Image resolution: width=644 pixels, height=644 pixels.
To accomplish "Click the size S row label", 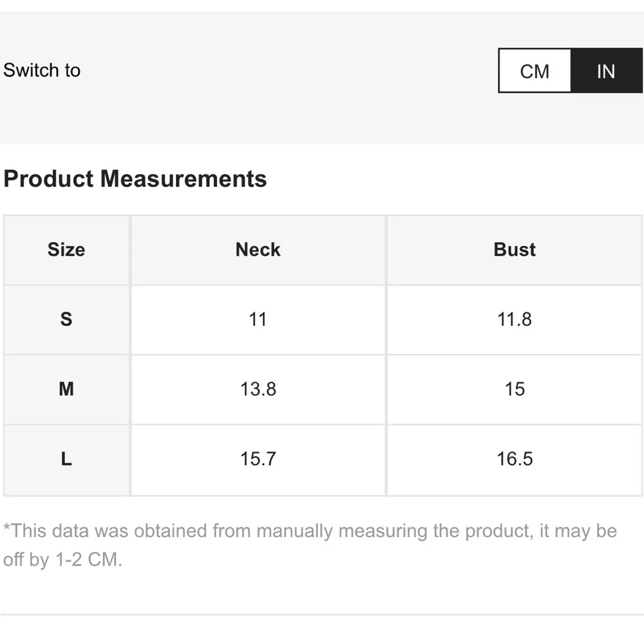I will point(66,319).
